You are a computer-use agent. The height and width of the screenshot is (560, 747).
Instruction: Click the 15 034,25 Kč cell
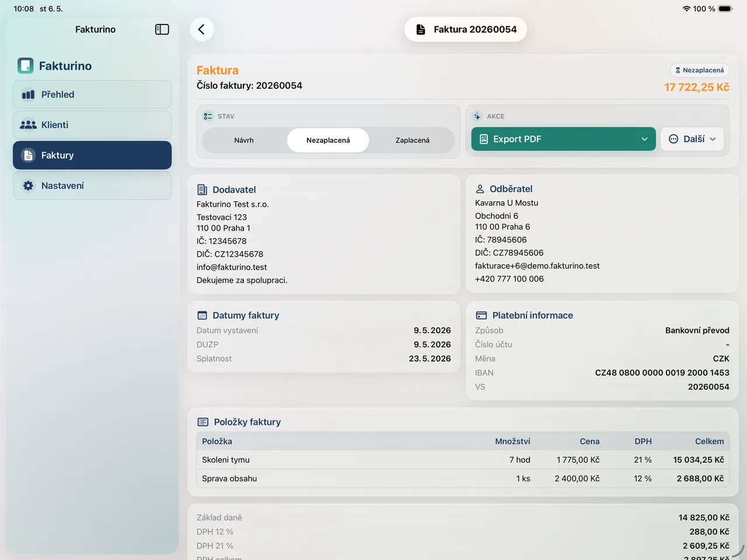coord(699,460)
